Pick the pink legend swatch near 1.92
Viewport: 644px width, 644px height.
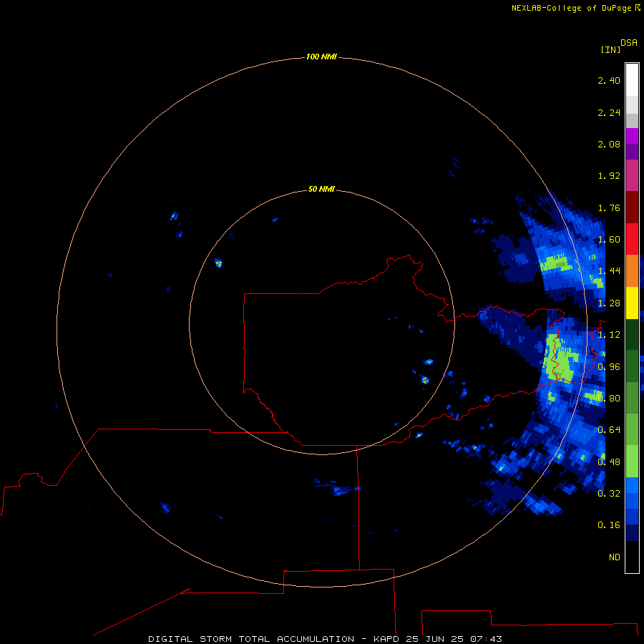tap(632, 175)
